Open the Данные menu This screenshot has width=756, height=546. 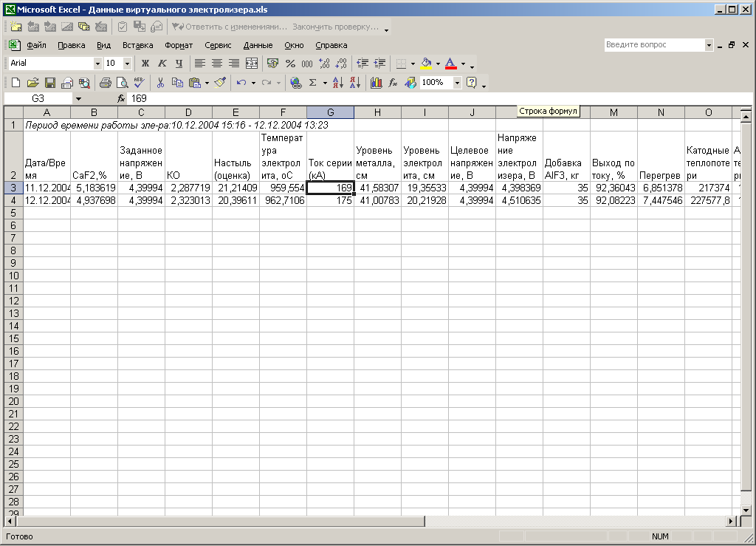(x=258, y=45)
